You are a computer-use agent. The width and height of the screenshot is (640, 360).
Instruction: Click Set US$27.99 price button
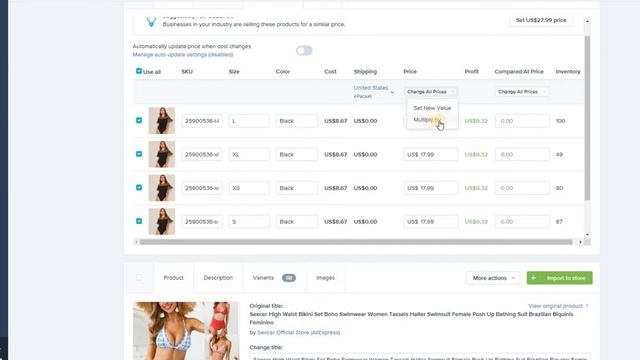(x=541, y=20)
